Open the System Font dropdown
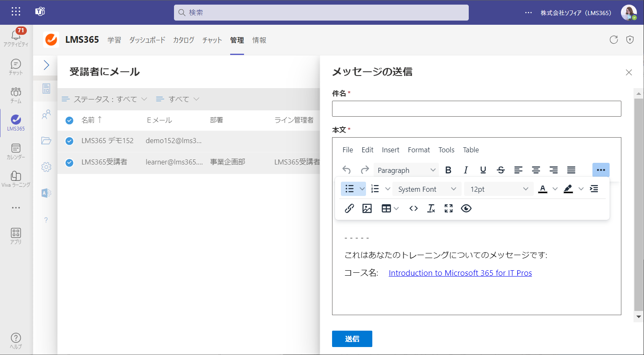The width and height of the screenshot is (644, 355). tap(427, 189)
